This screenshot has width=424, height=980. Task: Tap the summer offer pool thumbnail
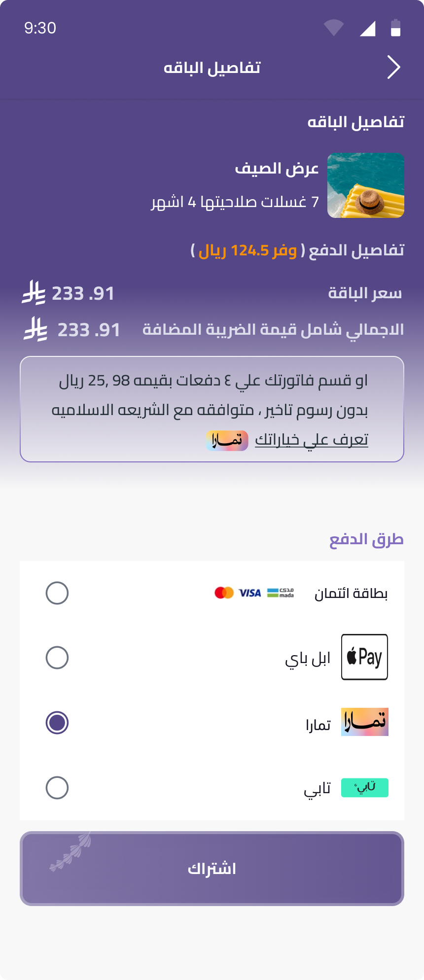(x=366, y=185)
